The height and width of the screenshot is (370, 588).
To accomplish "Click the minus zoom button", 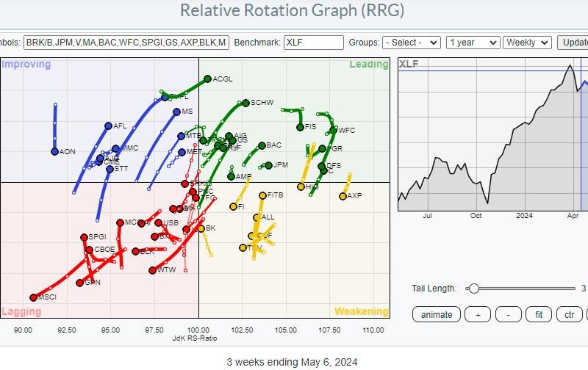I will point(509,315).
